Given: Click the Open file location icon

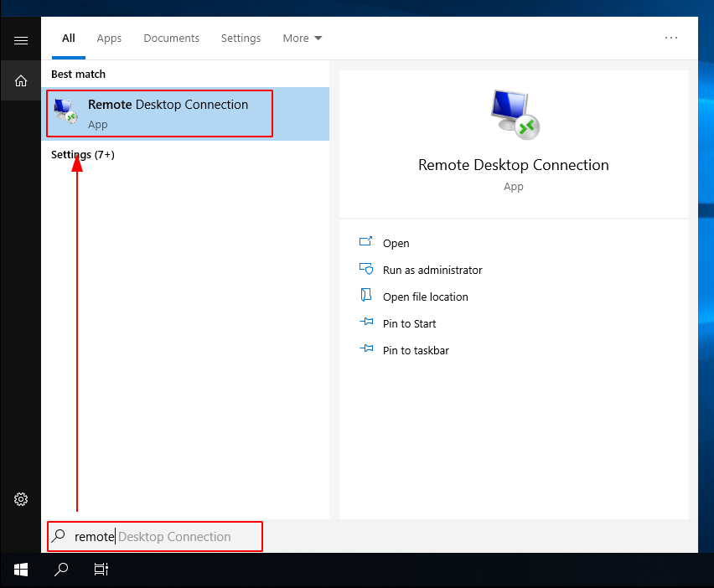Looking at the screenshot, I should pyautogui.click(x=365, y=295).
